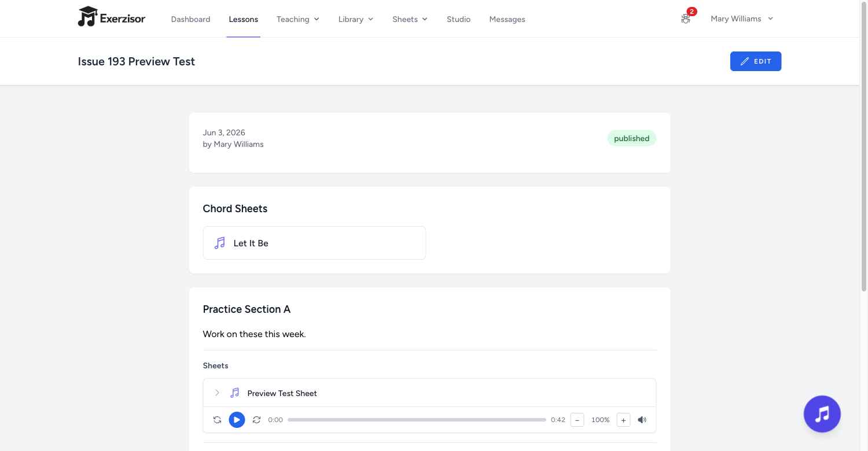Click the Jun 3, 2026 date

click(224, 132)
